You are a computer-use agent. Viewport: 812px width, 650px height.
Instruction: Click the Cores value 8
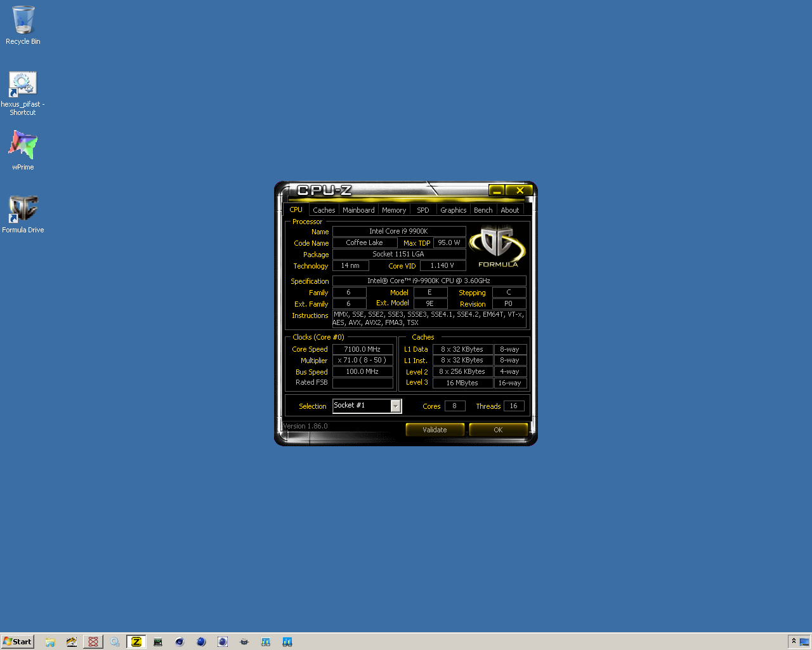[x=455, y=406]
